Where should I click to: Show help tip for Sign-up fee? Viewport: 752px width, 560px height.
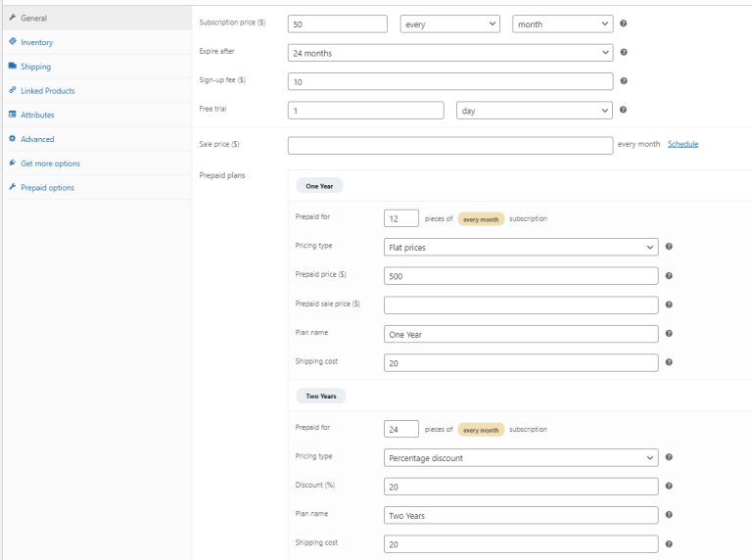point(624,81)
